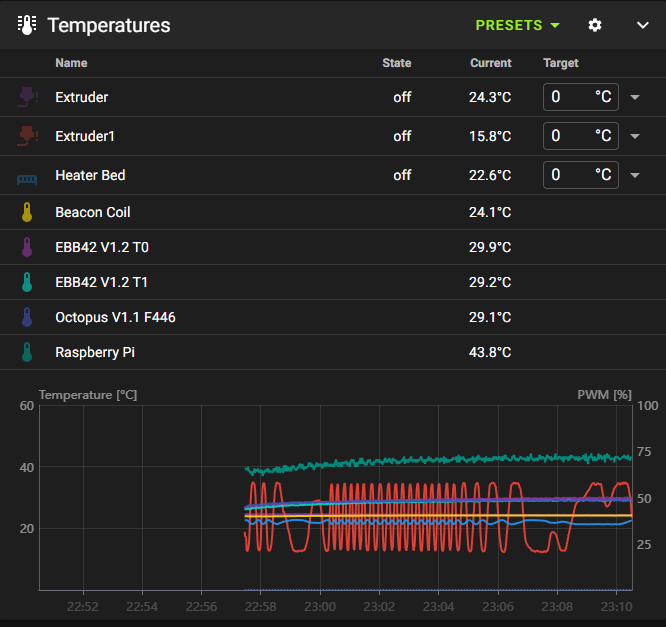Focus the Extruder1 target temperature field
This screenshot has height=627, width=666.
580,136
